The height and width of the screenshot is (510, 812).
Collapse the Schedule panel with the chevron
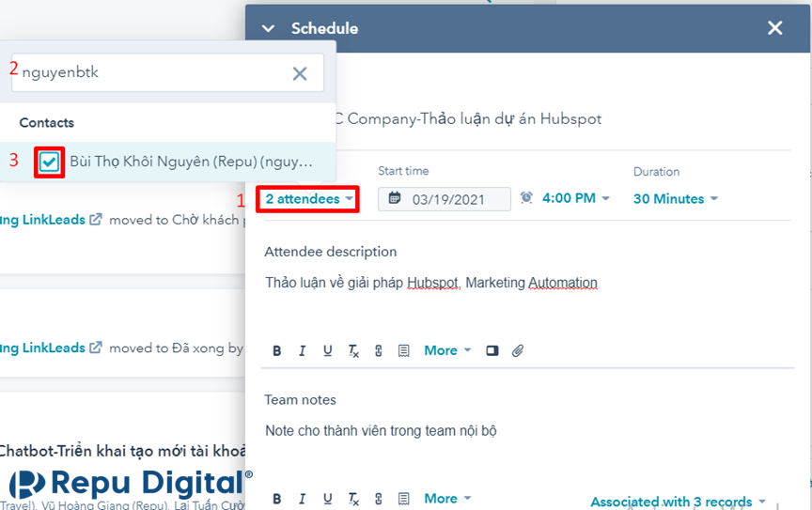click(268, 28)
